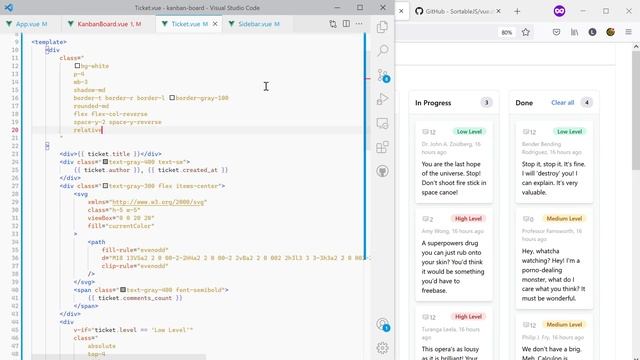Screen dimensions: 640x360
Task: Click Clear all in the Done column
Action: pyautogui.click(x=562, y=102)
